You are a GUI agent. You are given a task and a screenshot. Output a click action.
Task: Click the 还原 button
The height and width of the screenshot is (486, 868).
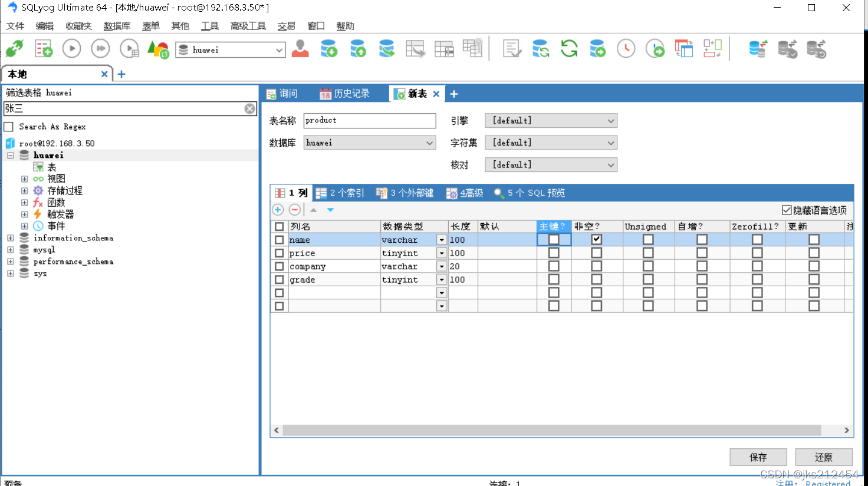point(824,457)
